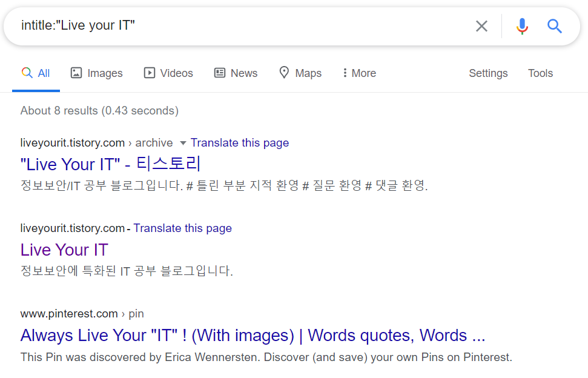The height and width of the screenshot is (378, 588).
Task: Submit the search with the magnifier icon
Action: (x=554, y=26)
